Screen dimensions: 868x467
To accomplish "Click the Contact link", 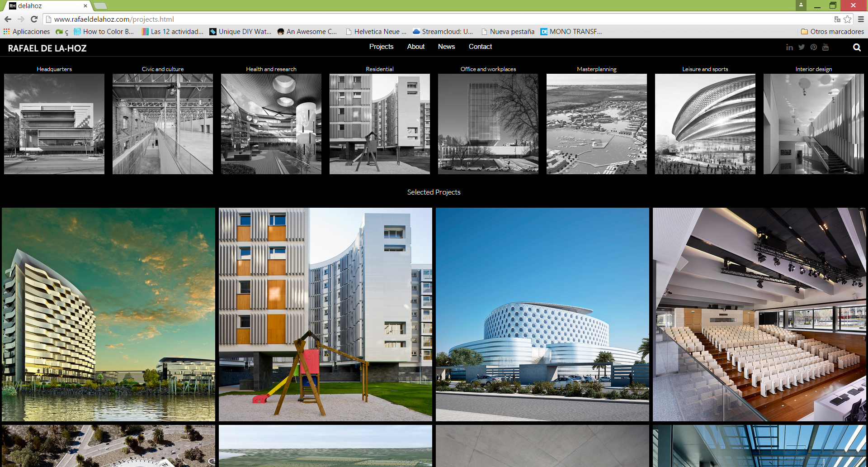I will 480,47.
